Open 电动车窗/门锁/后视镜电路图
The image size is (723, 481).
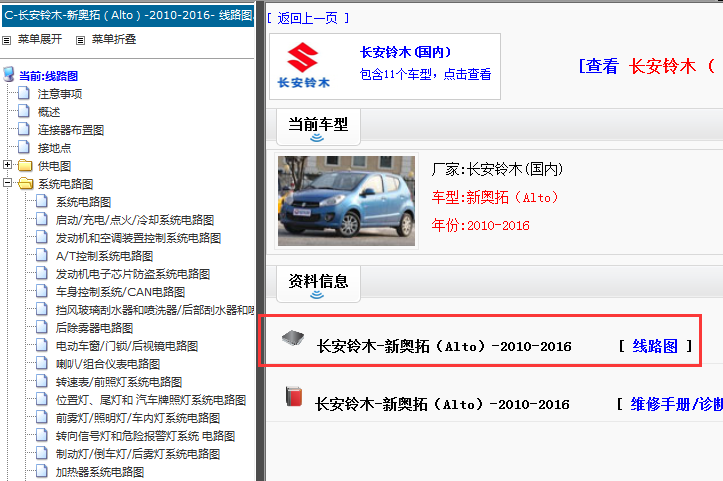[x=127, y=346]
